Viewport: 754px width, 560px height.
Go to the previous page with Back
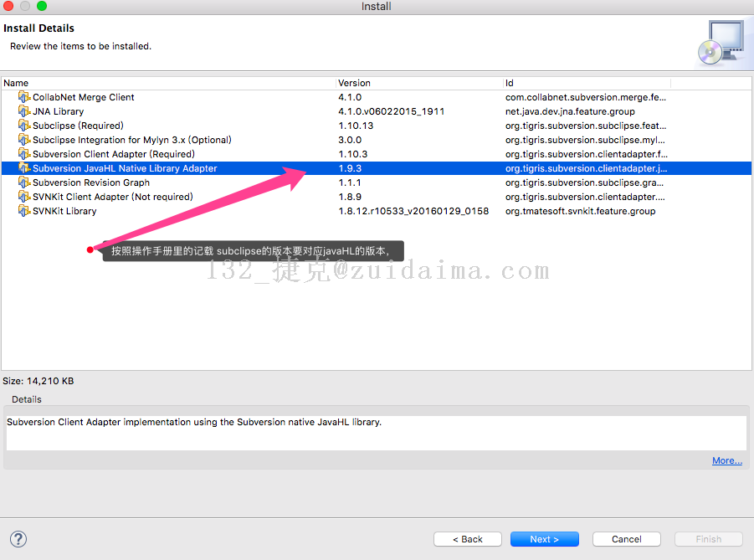(x=468, y=539)
